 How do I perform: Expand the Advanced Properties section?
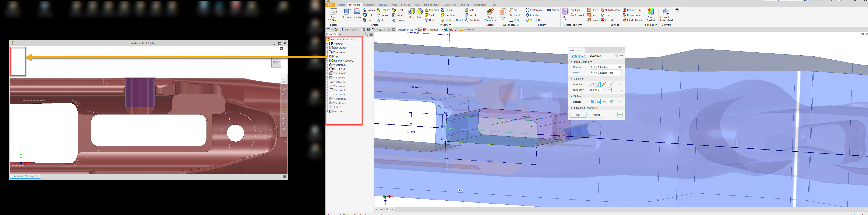[571, 108]
